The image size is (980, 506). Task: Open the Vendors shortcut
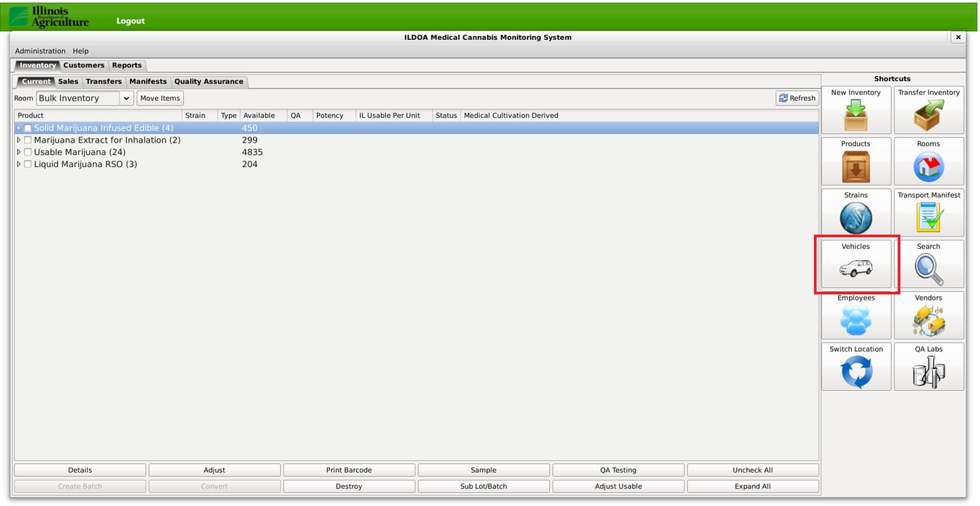coord(929,316)
